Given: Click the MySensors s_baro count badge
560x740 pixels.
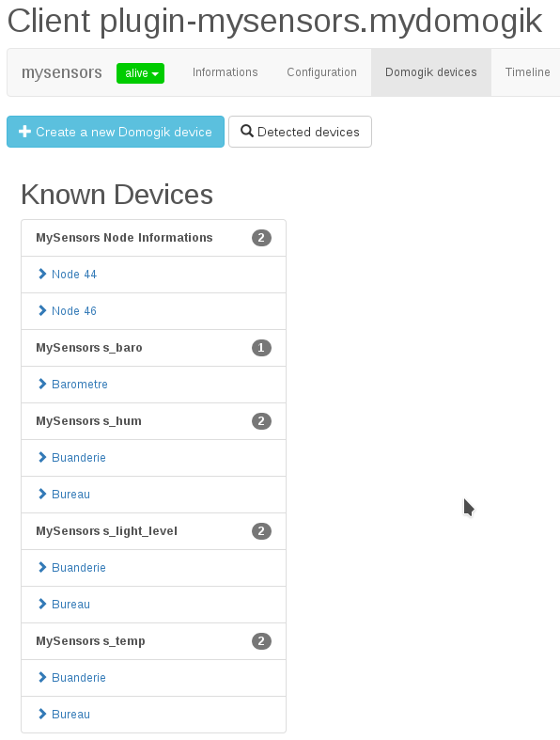Looking at the screenshot, I should [x=261, y=348].
